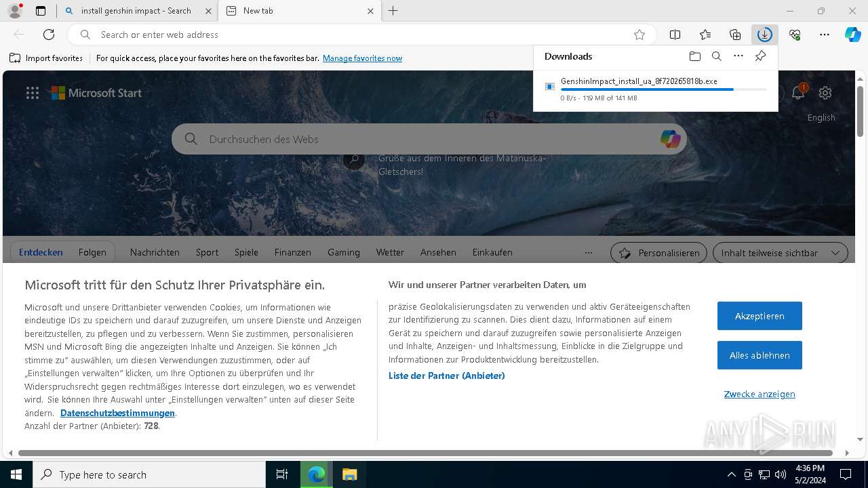
Task: Open Wetter category
Action: (390, 252)
